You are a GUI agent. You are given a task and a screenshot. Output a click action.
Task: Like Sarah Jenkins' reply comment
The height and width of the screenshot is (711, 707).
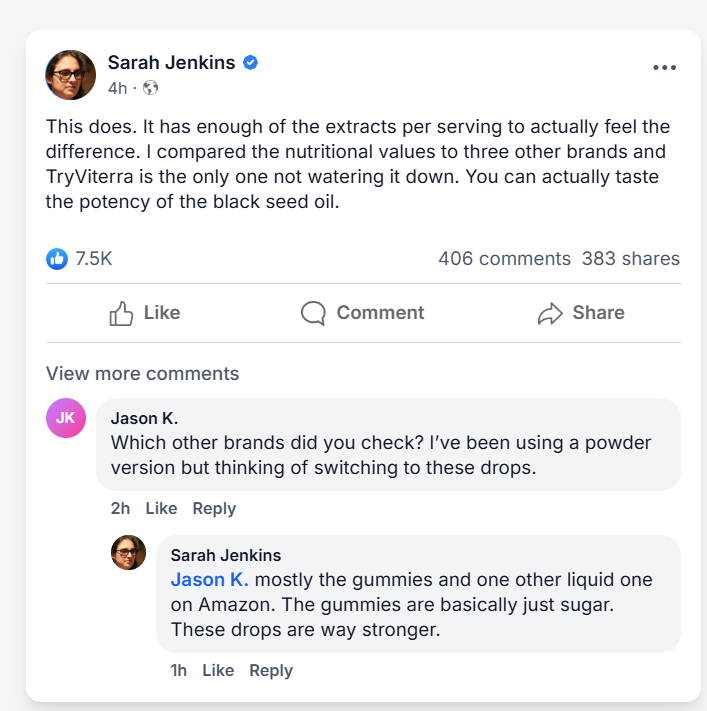point(218,670)
